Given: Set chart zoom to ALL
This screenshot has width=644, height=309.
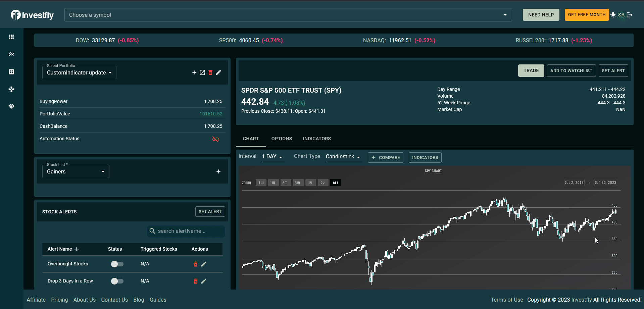Looking at the screenshot, I should tap(336, 183).
